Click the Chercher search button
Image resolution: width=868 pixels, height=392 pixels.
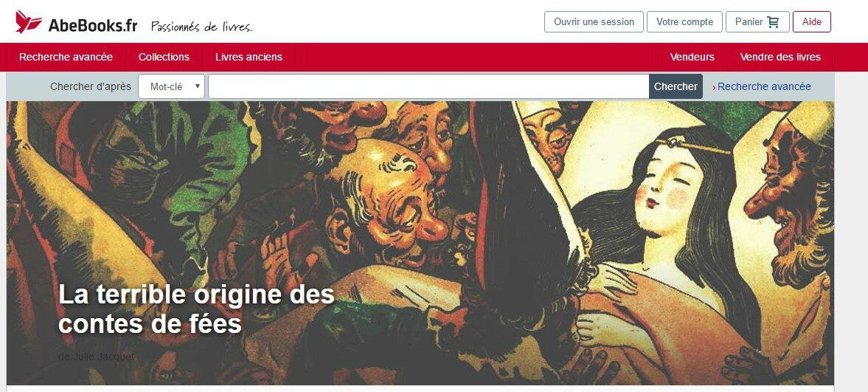[676, 86]
